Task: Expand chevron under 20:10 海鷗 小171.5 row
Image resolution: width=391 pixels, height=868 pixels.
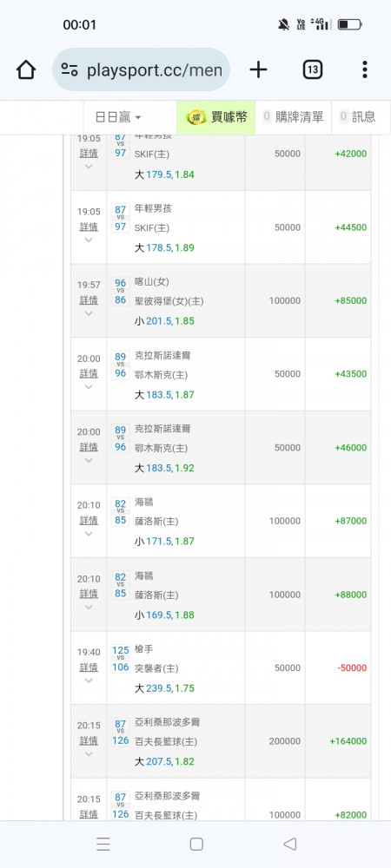Action: 89,534
